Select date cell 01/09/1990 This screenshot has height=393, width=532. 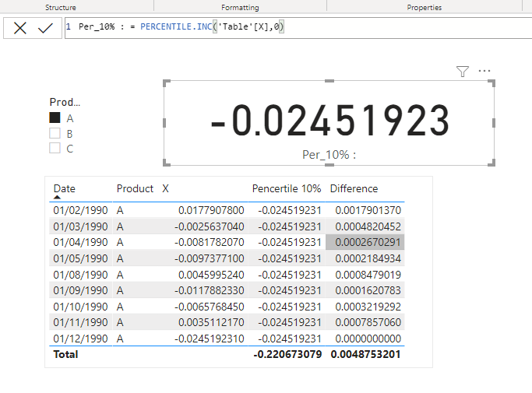[80, 290]
